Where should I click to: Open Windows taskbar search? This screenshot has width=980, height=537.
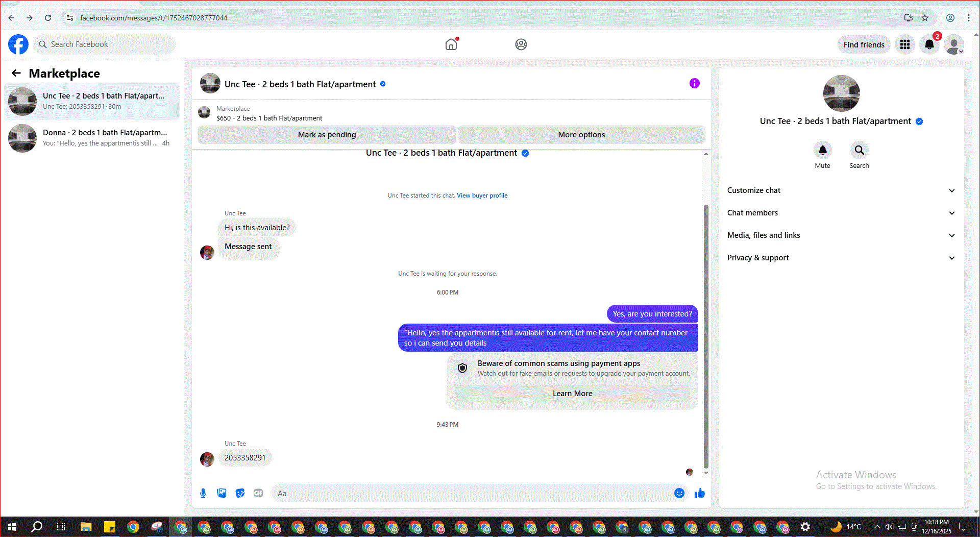click(37, 527)
